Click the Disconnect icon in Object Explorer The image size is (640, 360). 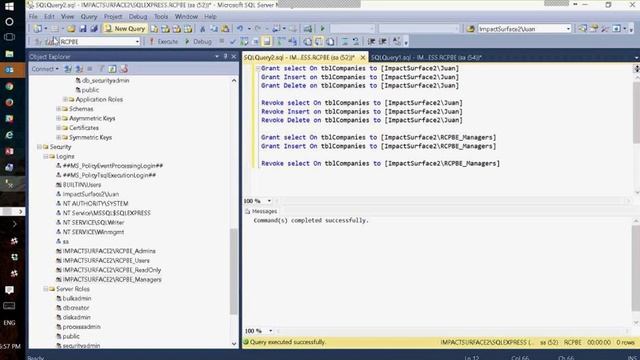79,69
